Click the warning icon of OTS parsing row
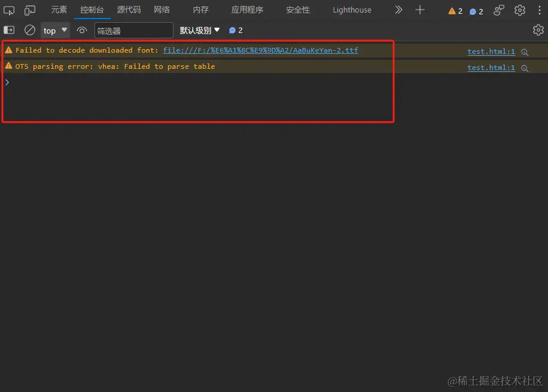This screenshot has width=548, height=392. tap(8, 66)
